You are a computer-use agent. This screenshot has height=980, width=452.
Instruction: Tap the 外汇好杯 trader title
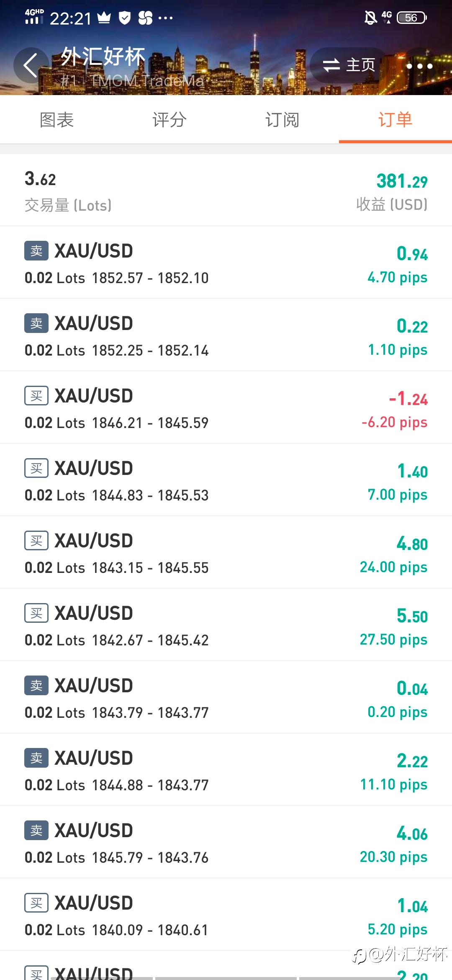point(103,57)
